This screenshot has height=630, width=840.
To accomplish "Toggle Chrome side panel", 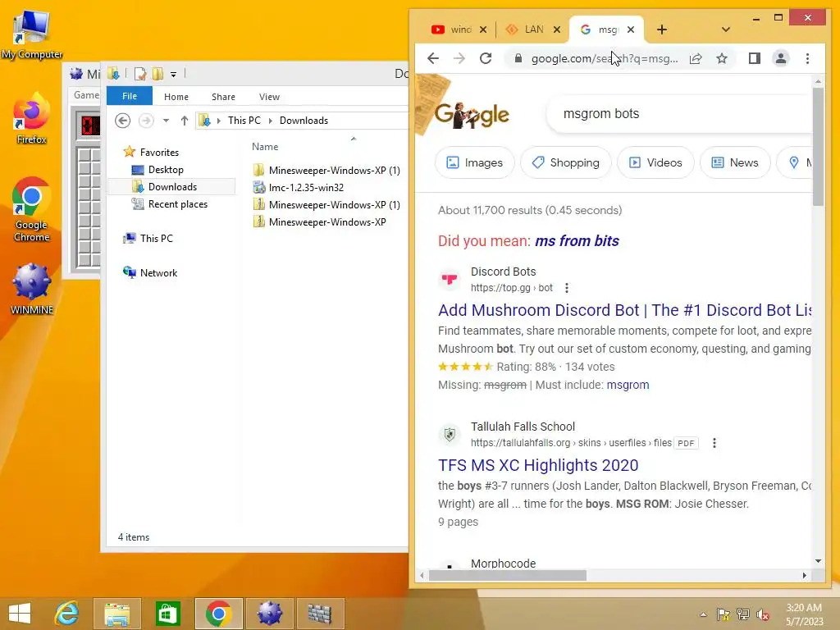I will click(755, 58).
